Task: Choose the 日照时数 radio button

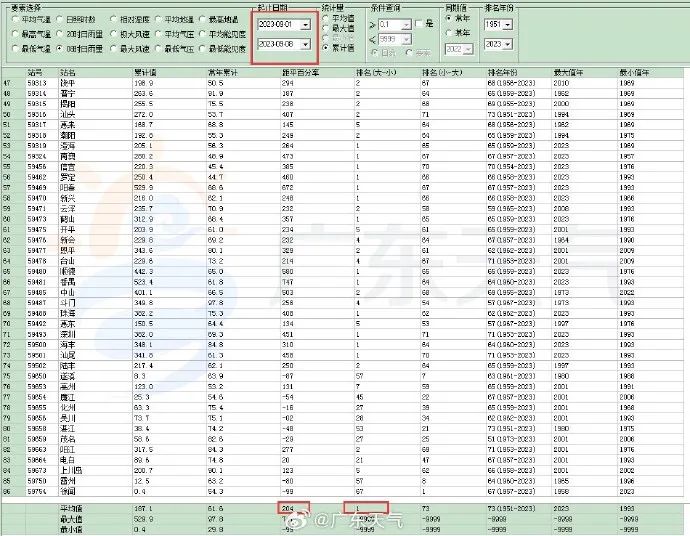Action: click(x=60, y=19)
